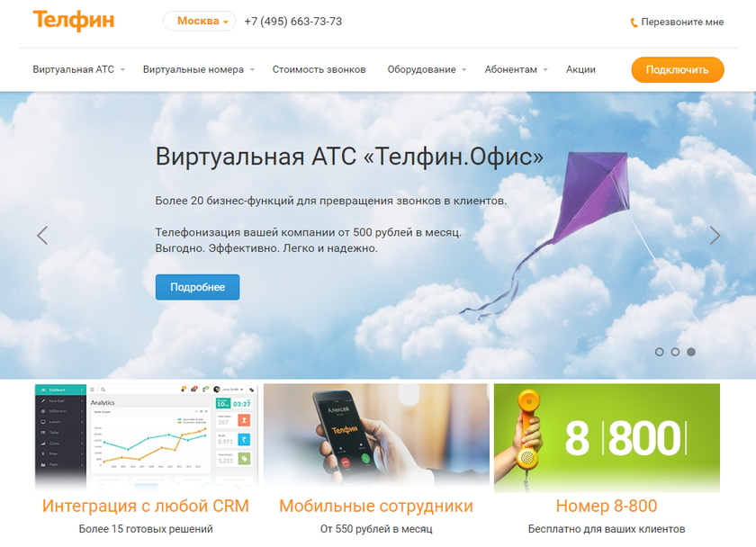Click the blue Подробнее button
This screenshot has width=756, height=547.
tap(197, 287)
